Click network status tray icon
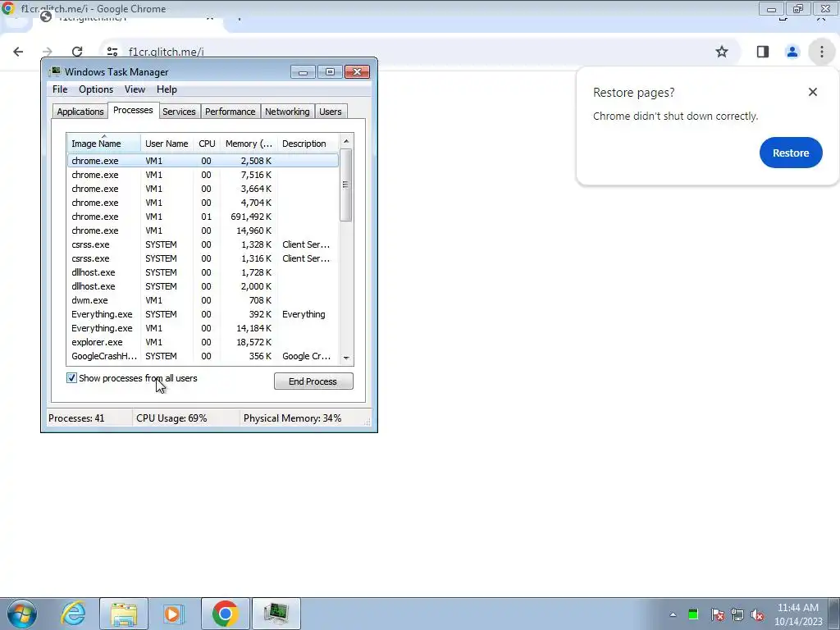 [x=737, y=614]
